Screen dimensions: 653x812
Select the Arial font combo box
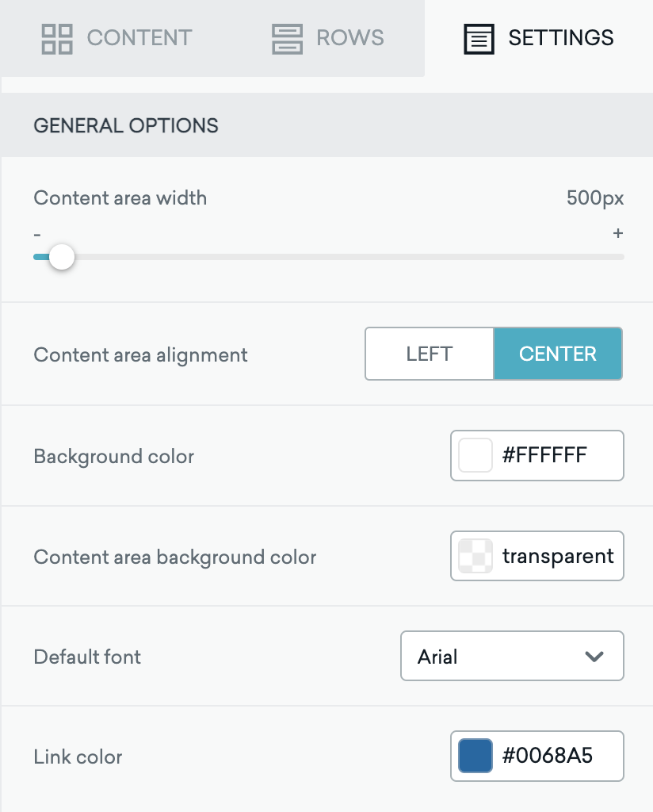pos(512,656)
